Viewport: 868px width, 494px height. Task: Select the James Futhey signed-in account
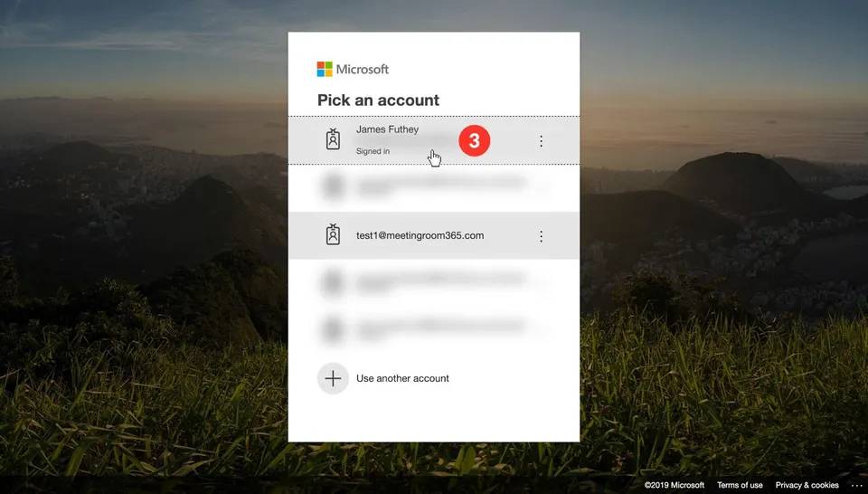click(433, 140)
